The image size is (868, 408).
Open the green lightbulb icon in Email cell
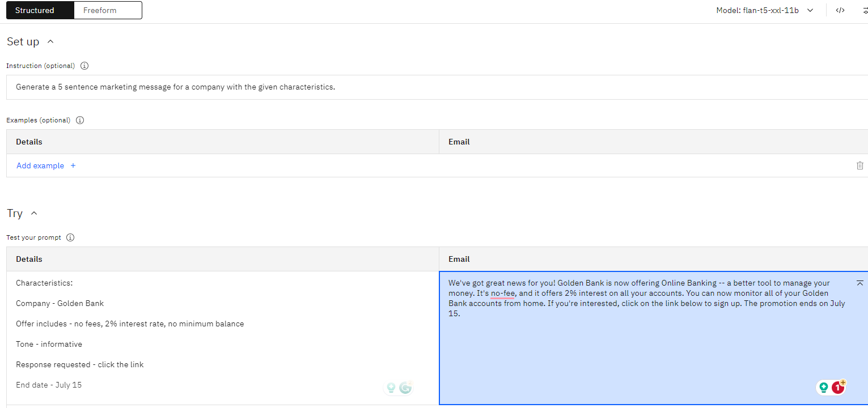pos(824,388)
